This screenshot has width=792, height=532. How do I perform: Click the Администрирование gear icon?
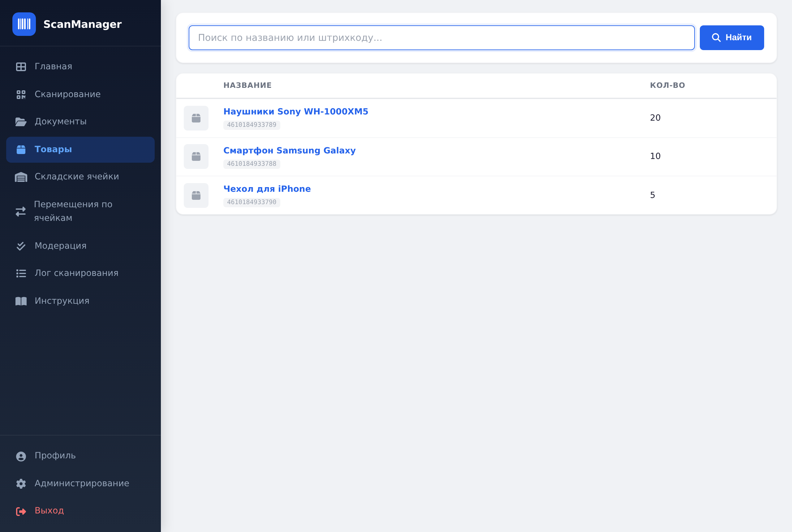tap(21, 484)
